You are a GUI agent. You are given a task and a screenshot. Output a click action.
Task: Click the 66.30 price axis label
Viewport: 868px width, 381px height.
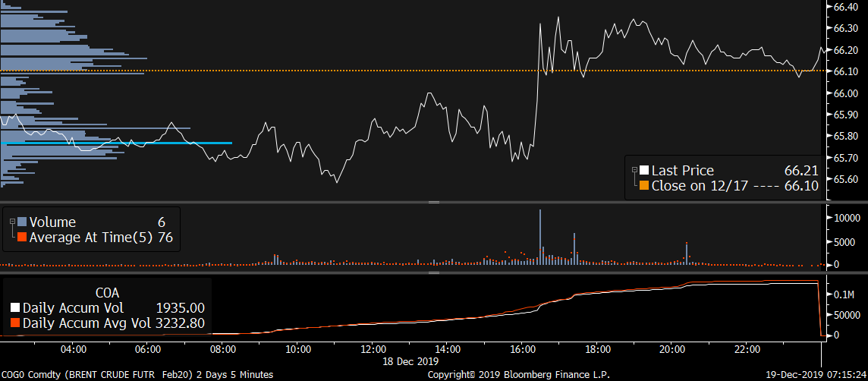click(x=845, y=28)
